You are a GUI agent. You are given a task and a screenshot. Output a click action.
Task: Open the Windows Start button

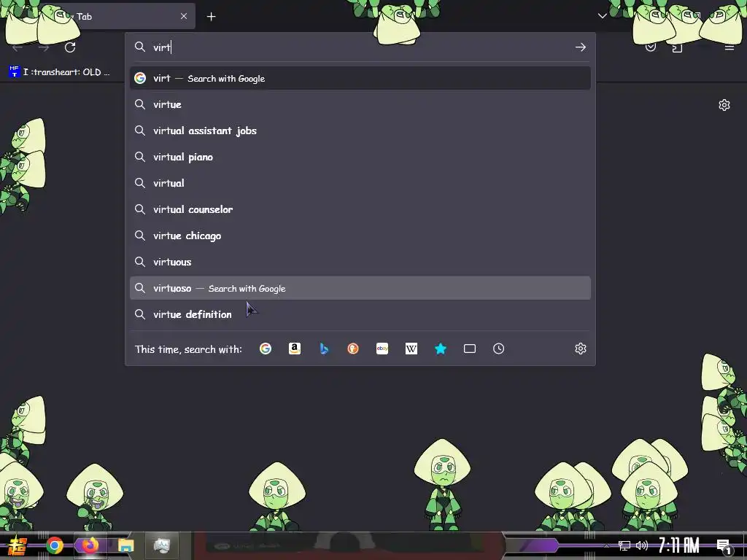coord(18,545)
